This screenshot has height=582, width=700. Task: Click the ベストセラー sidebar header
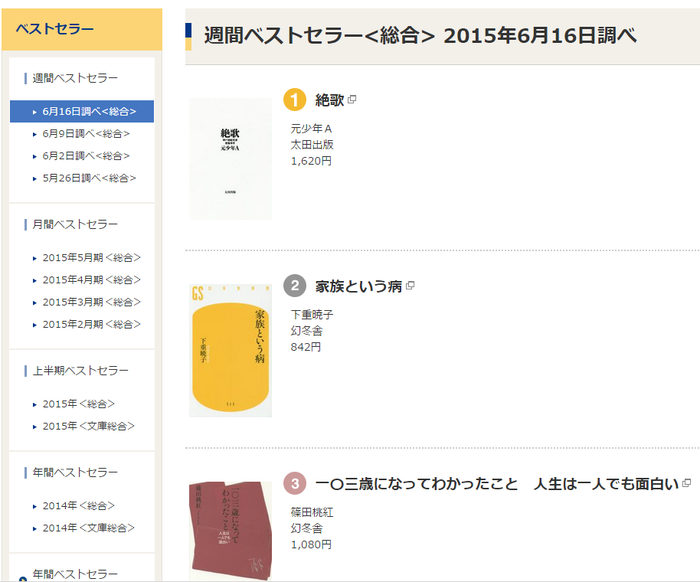pos(82,29)
